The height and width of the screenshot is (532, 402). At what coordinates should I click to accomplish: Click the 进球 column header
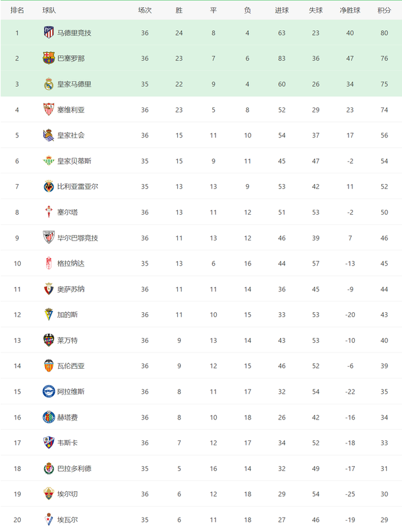coord(281,11)
